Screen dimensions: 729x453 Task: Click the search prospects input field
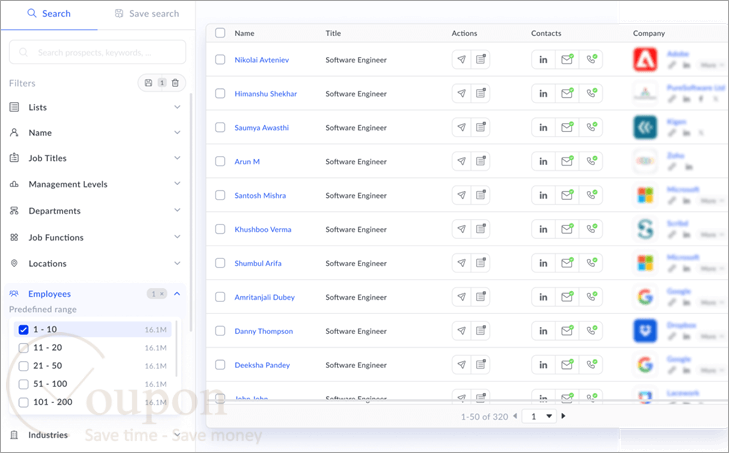[98, 52]
